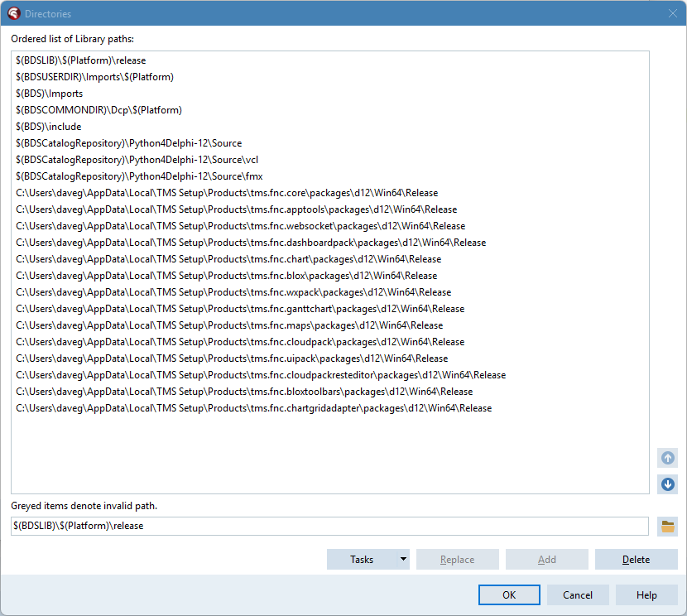Select the tms.fnc.wxpack path row
The image size is (687, 616).
pyautogui.click(x=330, y=292)
